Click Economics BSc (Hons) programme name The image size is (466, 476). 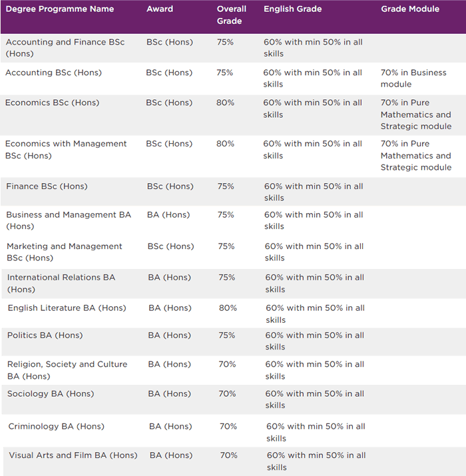tap(52, 103)
